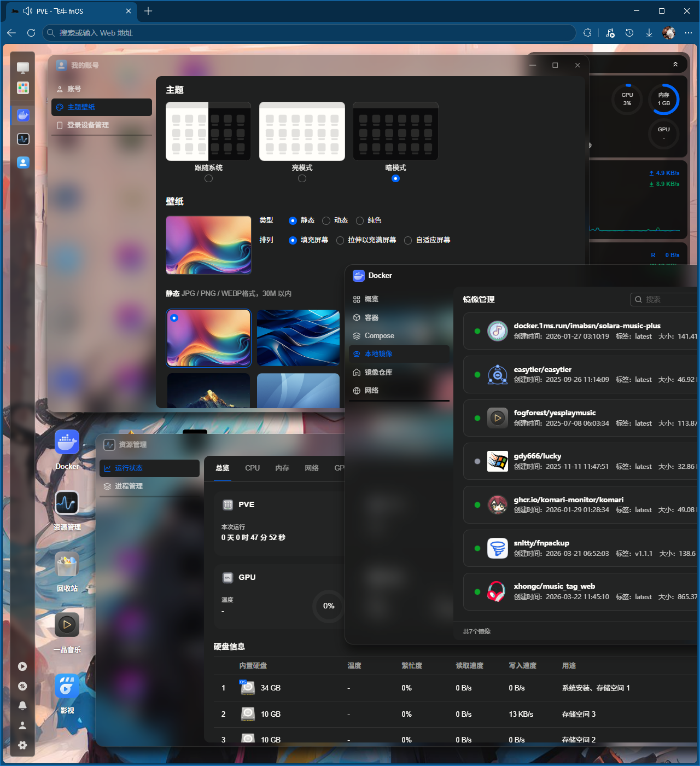Viewport: 700px width, 766px height.
Task: Click the notification bell in the left dock
Action: point(22,706)
